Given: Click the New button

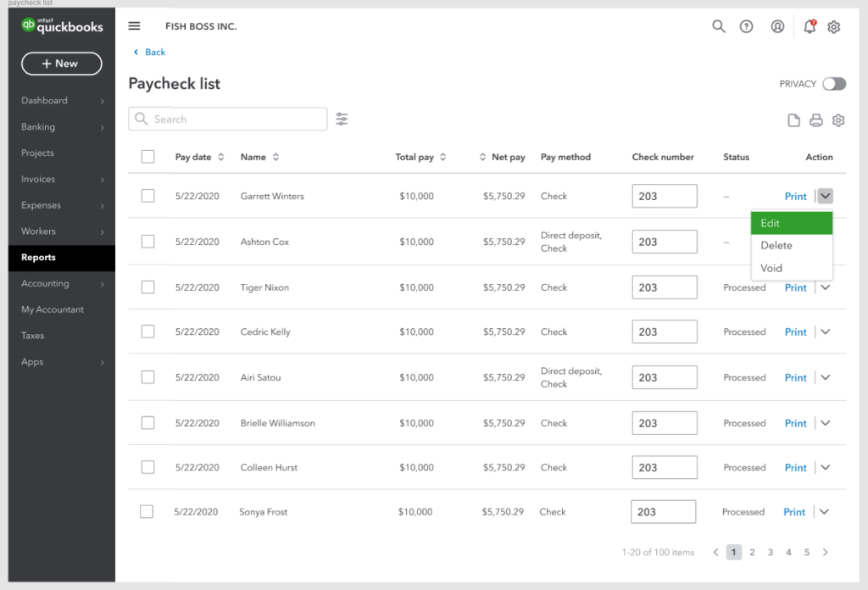Looking at the screenshot, I should 61,64.
